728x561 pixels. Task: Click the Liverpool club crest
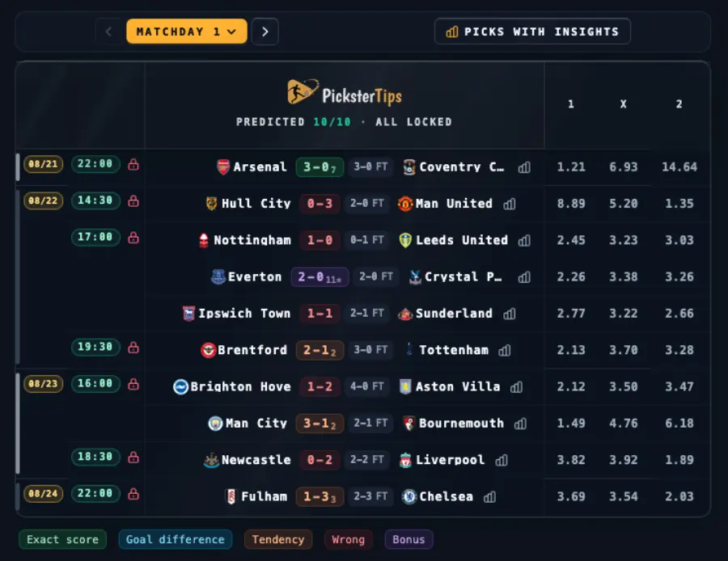coord(405,460)
